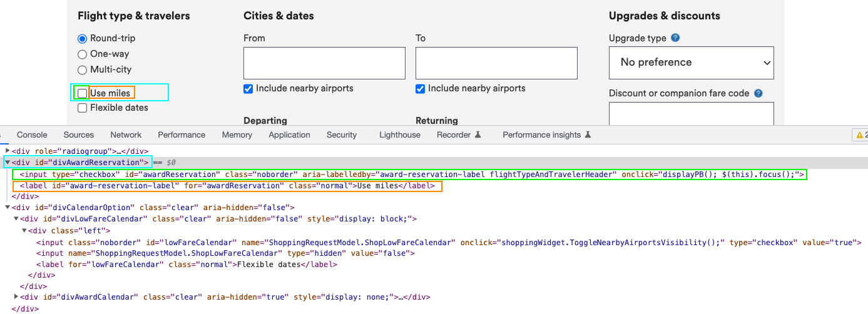Click the Upgrades & discounts heading
This screenshot has height=314, width=868.
pos(665,16)
